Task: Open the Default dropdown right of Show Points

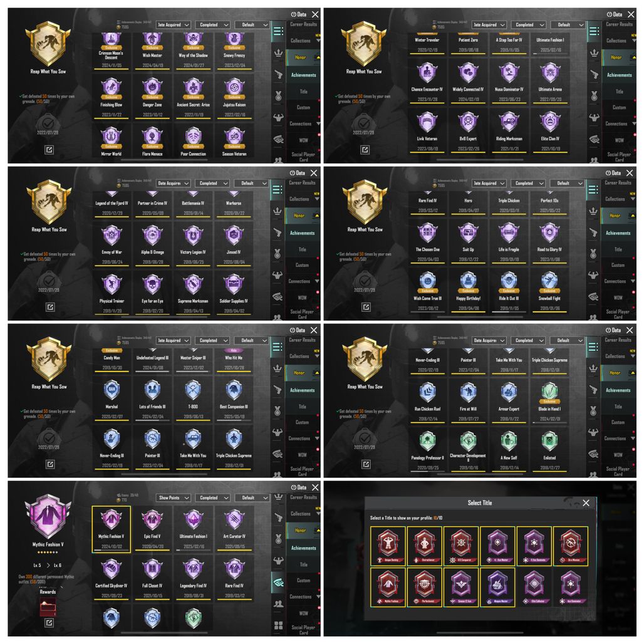Action: pos(252,498)
